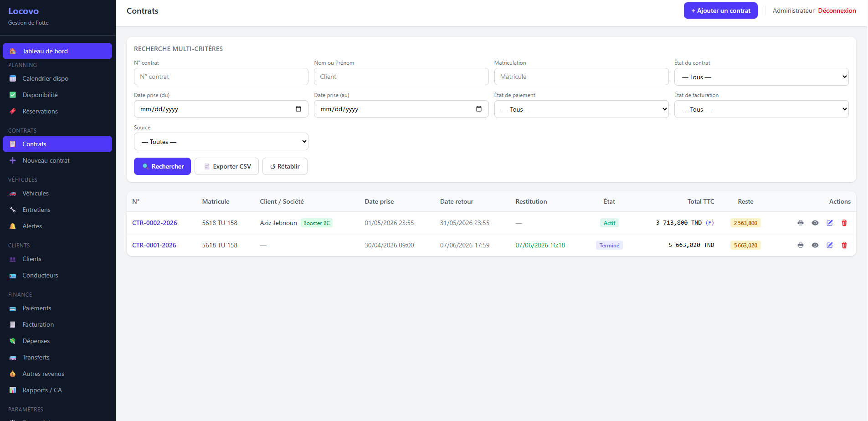Click the Facturation document icon

[x=13, y=324]
